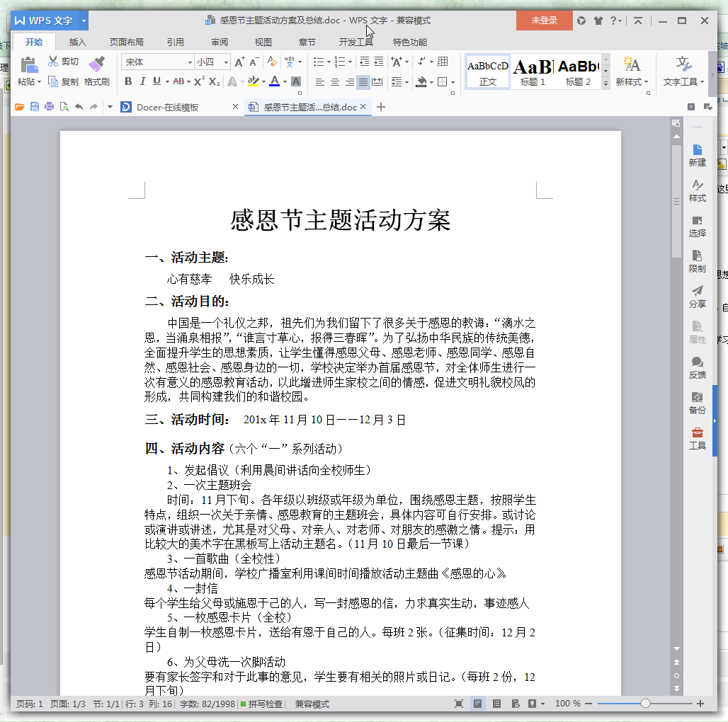Apply the 标题 1 style
The height and width of the screenshot is (722, 728).
533,72
